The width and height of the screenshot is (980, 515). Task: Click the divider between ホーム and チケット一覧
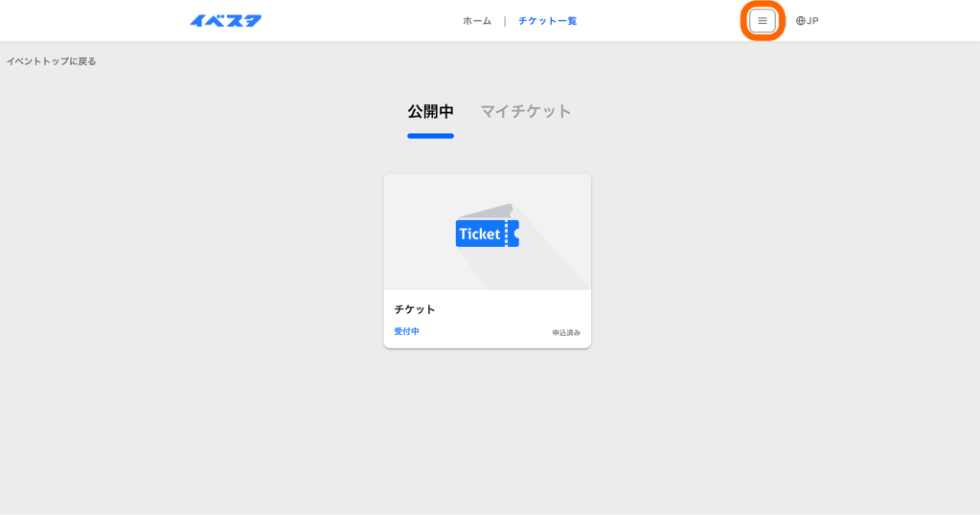505,21
